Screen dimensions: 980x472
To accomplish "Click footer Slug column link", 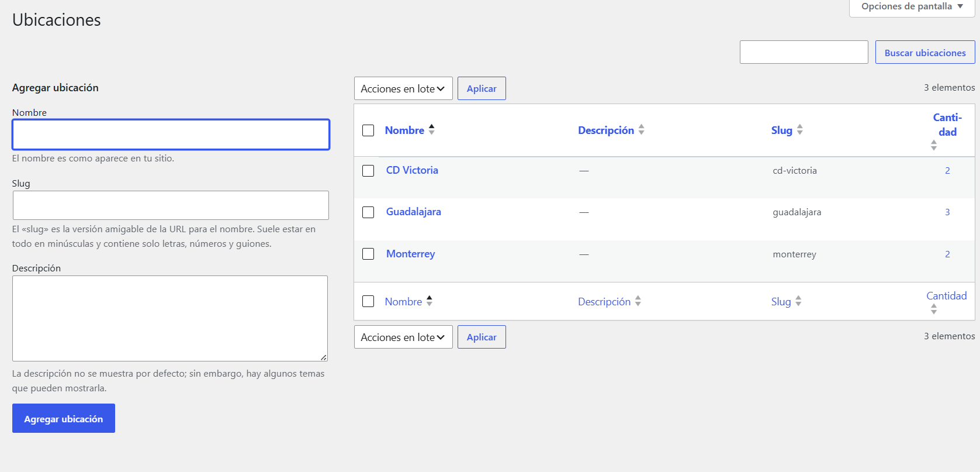I will click(x=781, y=302).
